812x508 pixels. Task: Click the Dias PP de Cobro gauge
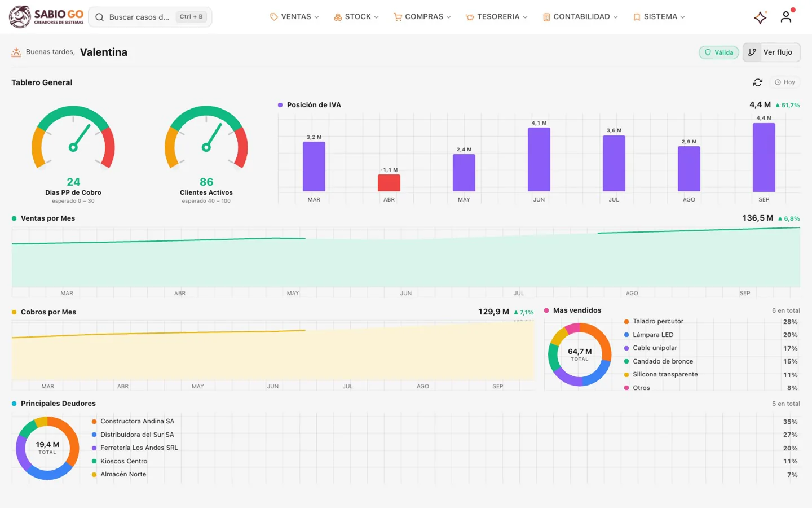(x=73, y=138)
